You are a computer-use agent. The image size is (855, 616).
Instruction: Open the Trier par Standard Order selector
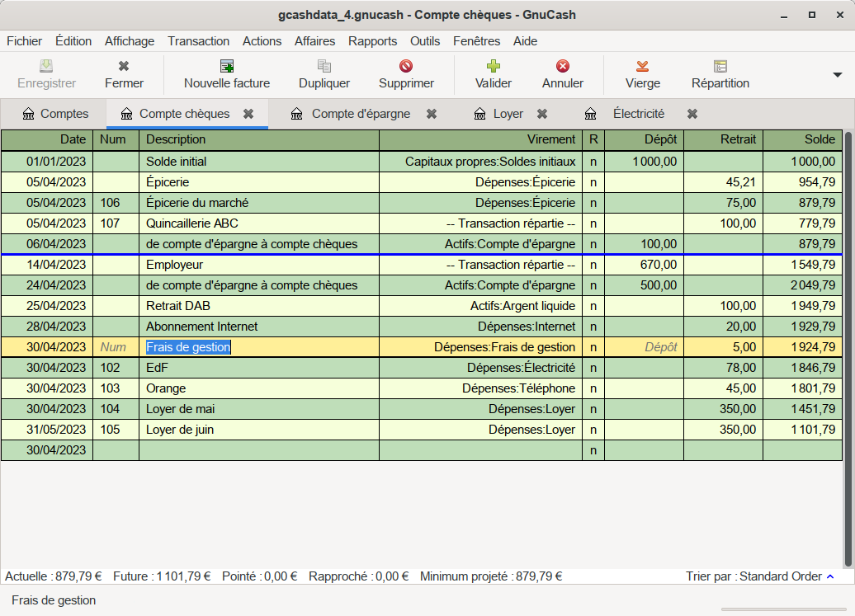tap(786, 576)
